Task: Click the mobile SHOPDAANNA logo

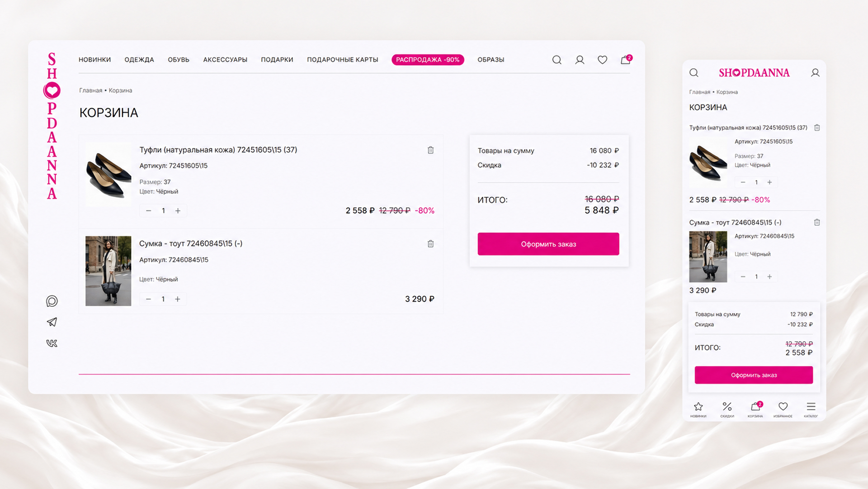Action: coord(754,73)
